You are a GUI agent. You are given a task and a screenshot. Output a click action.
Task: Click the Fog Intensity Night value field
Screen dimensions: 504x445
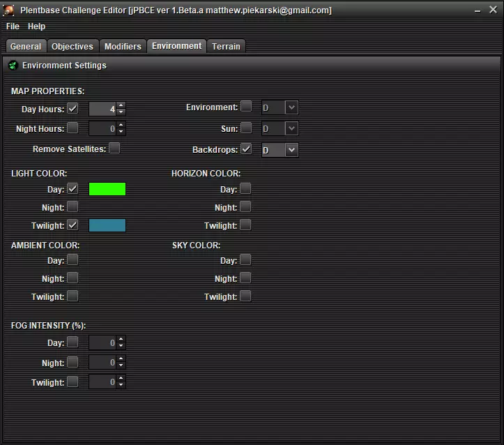point(102,363)
